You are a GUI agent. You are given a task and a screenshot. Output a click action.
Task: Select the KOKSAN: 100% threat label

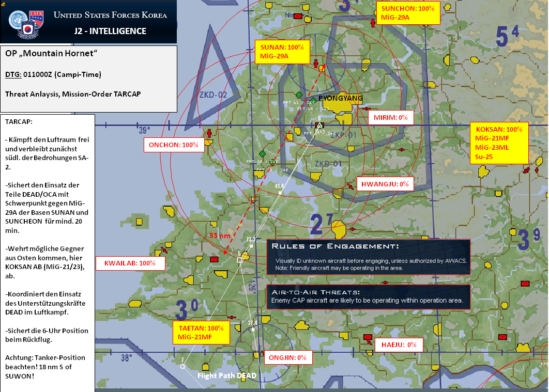click(x=499, y=143)
